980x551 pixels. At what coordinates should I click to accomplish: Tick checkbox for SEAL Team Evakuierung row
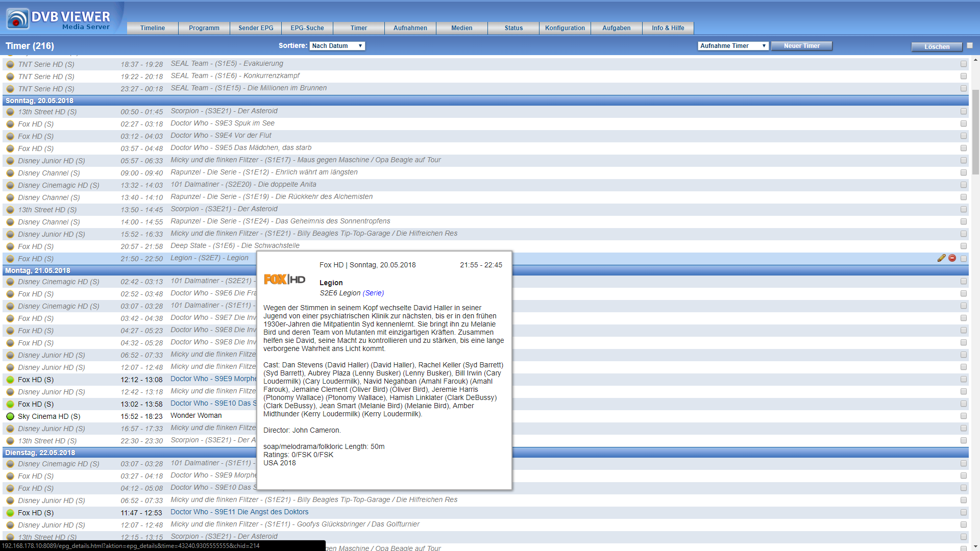point(964,64)
